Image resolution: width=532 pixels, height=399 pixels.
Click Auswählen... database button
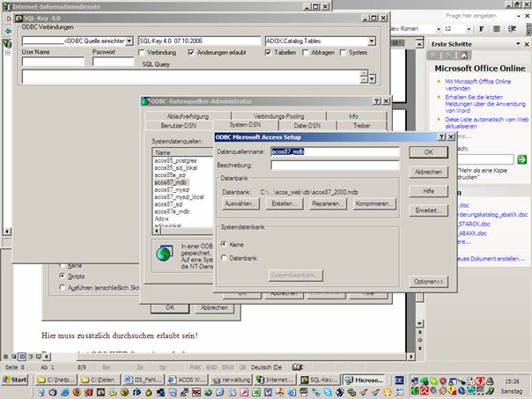coord(240,203)
